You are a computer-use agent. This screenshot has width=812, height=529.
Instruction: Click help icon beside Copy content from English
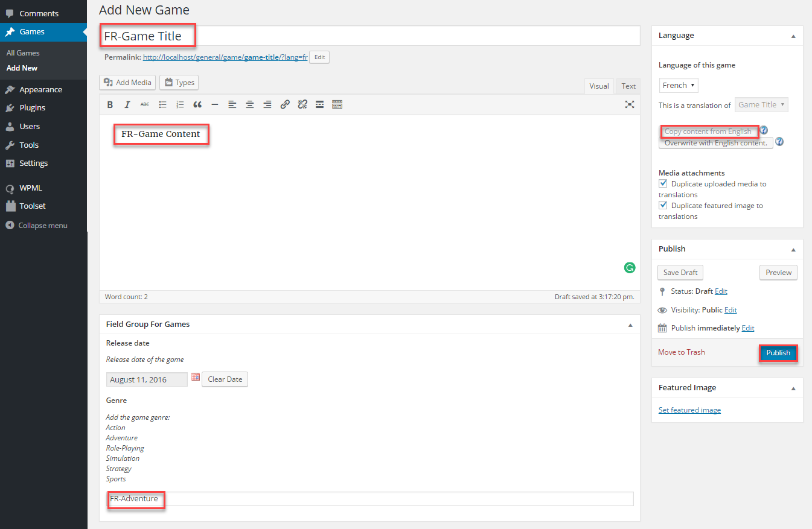tap(764, 130)
